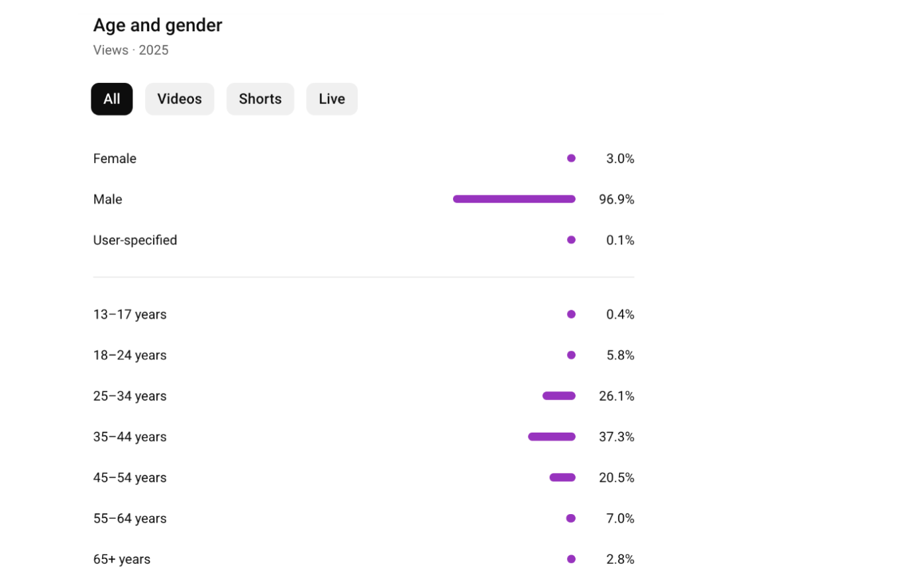Click the Male row label
The height and width of the screenshot is (583, 924).
[107, 199]
